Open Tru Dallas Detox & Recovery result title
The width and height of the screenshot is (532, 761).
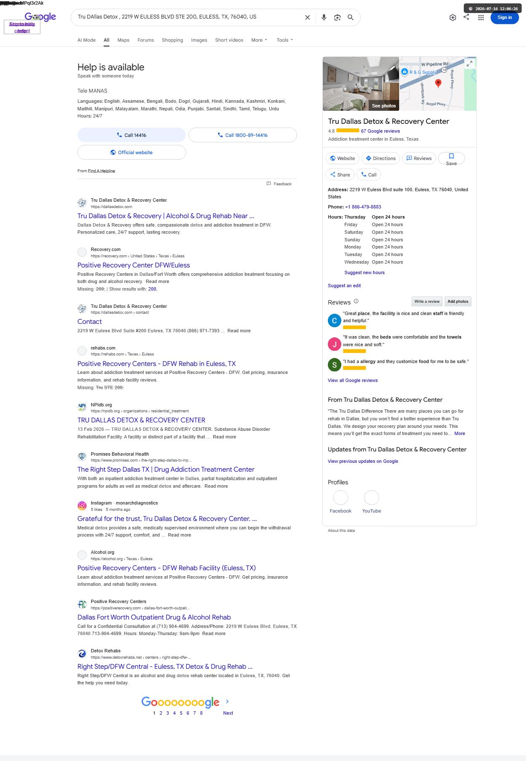[x=166, y=216]
